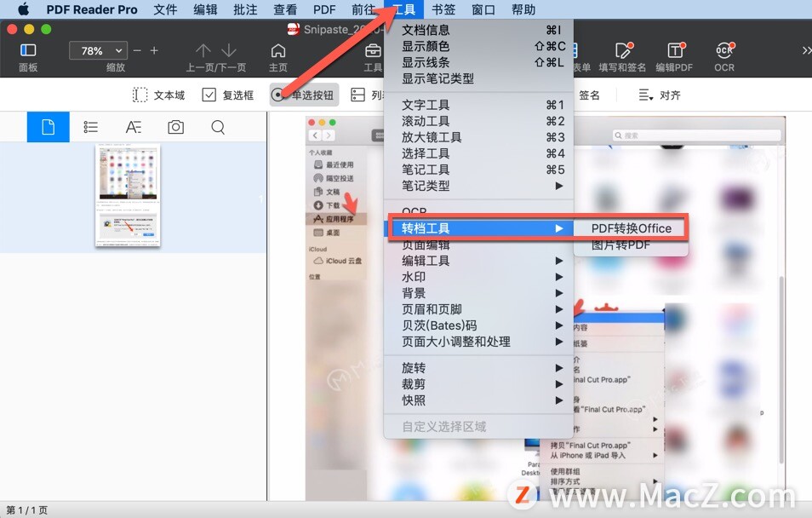
Task: Select 滚动工具 menu item
Action: (478, 121)
